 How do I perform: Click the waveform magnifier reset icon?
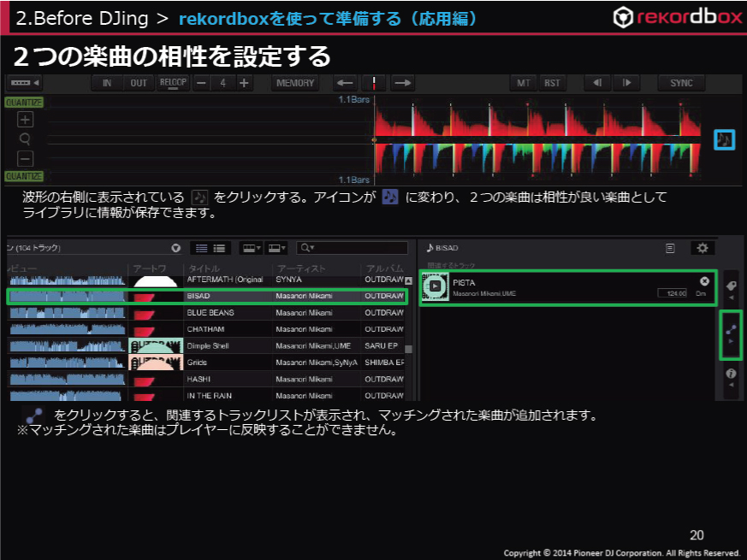[26, 139]
